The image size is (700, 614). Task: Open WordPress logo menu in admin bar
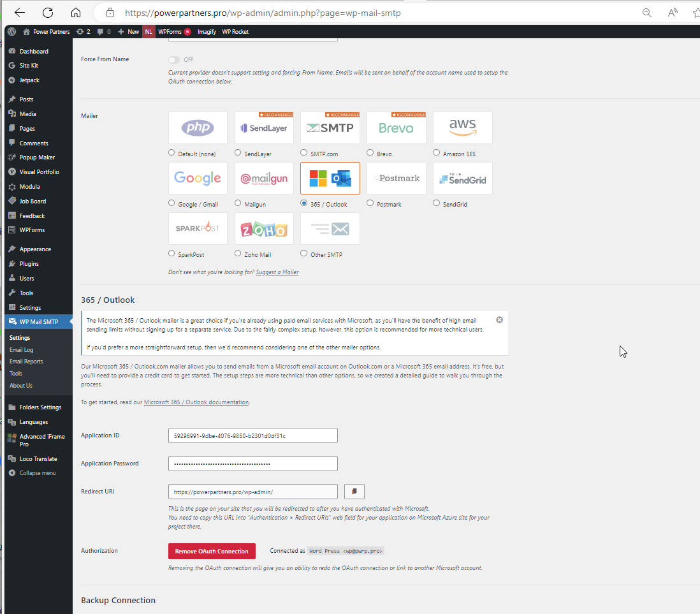point(12,32)
